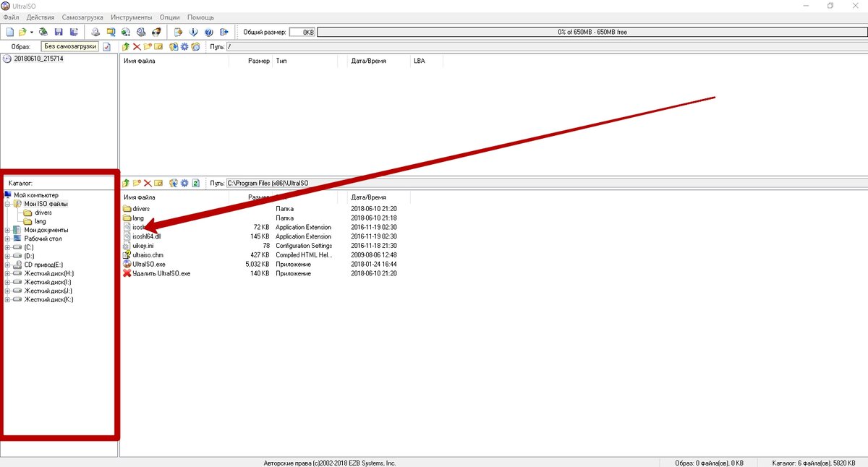Select the 20180610_215714 image root node
Screen dimensions: 868x467
tap(38, 59)
